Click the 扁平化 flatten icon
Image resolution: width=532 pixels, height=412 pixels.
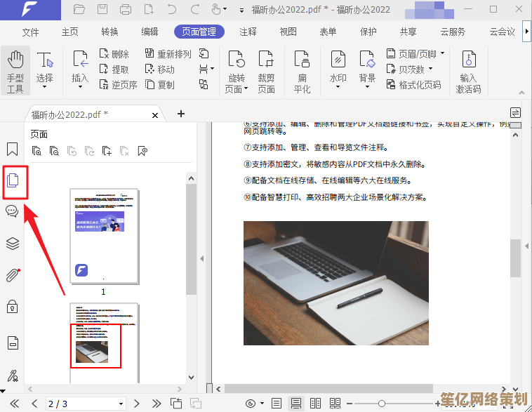pos(302,70)
